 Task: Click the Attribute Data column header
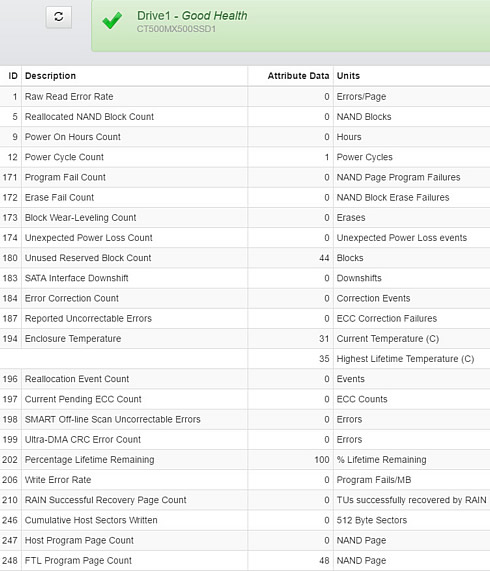[x=298, y=76]
